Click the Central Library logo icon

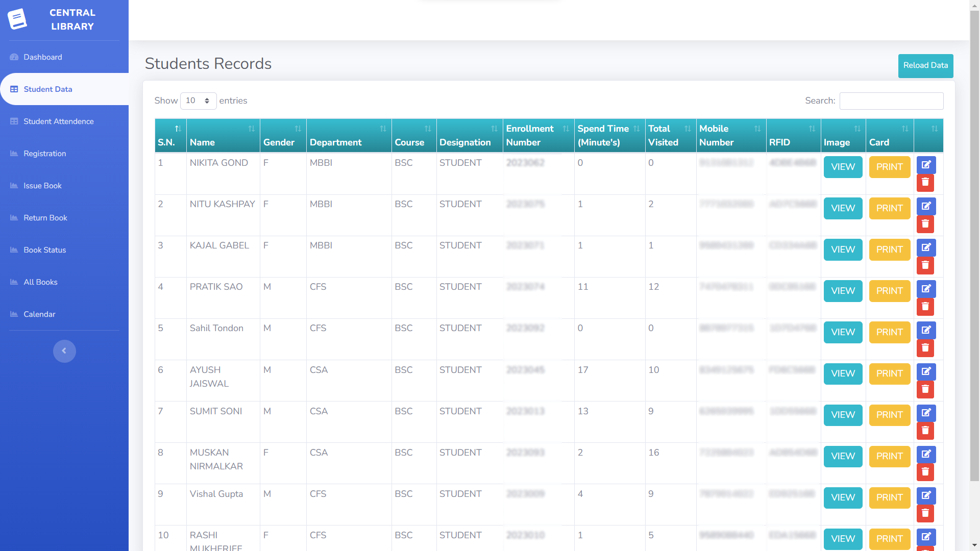coord(17,19)
